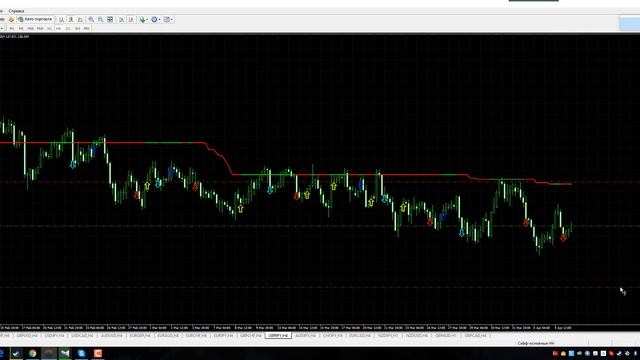
Task: Expand the periodicity clock dropdown arrow
Action: pos(159,19)
